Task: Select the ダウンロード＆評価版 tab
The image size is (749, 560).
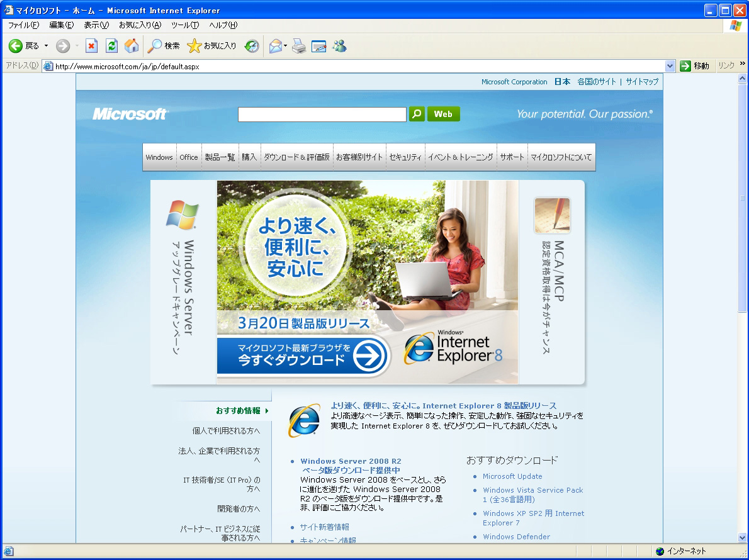Action: (296, 157)
